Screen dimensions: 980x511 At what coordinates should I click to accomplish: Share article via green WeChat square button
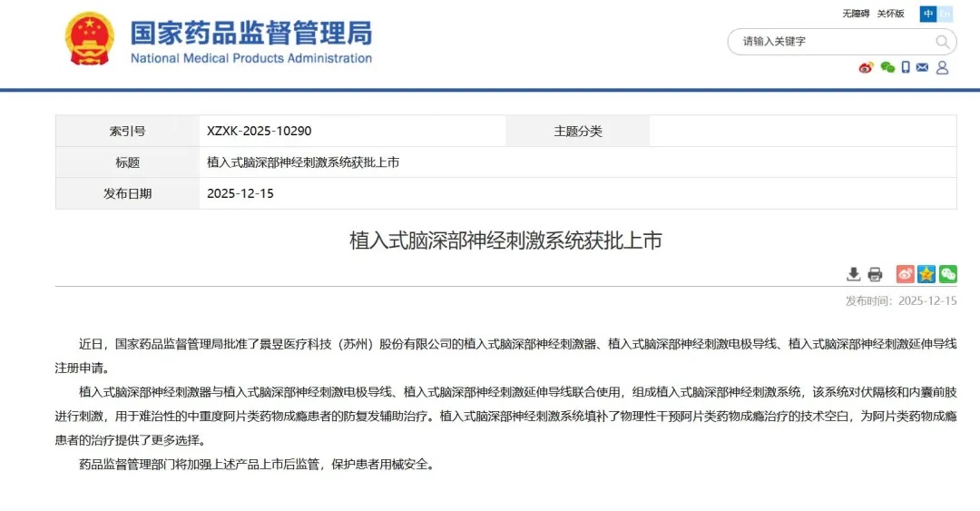click(x=947, y=274)
